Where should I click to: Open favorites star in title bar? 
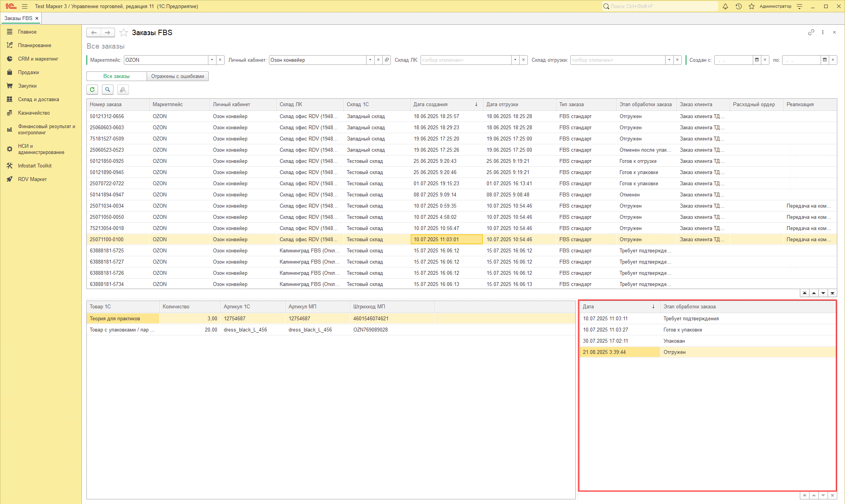752,6
